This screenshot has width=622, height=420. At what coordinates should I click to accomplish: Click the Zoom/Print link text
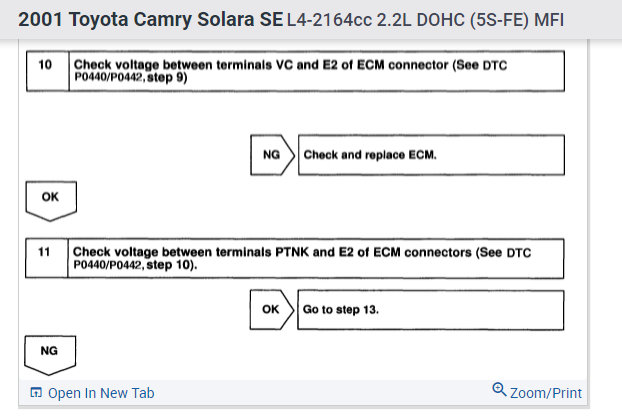point(547,393)
